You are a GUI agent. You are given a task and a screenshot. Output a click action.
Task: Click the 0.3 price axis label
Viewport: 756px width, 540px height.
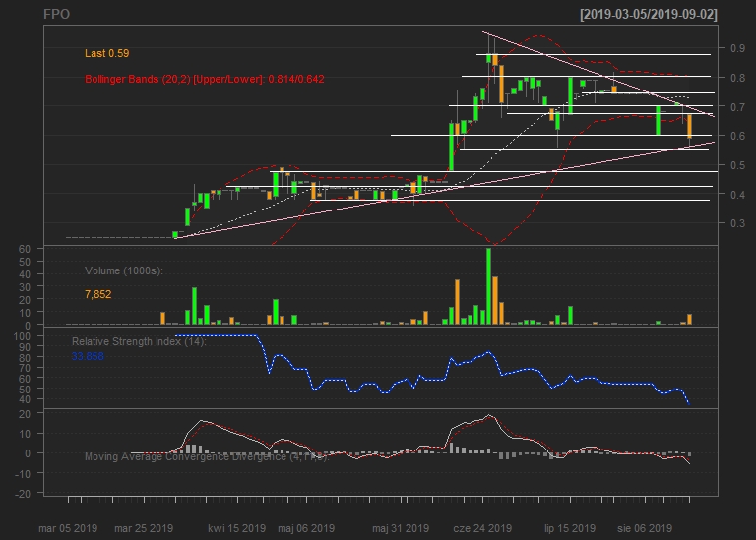tap(737, 223)
